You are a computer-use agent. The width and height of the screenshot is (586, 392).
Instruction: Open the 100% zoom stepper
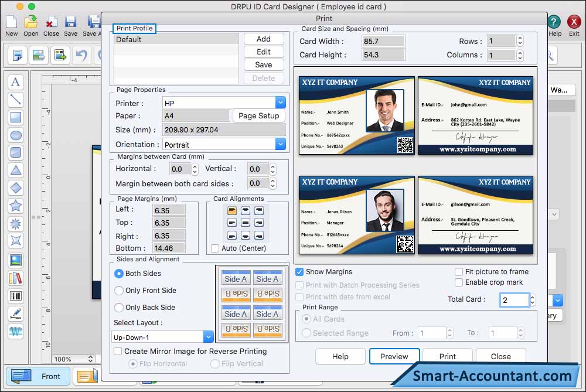90,359
